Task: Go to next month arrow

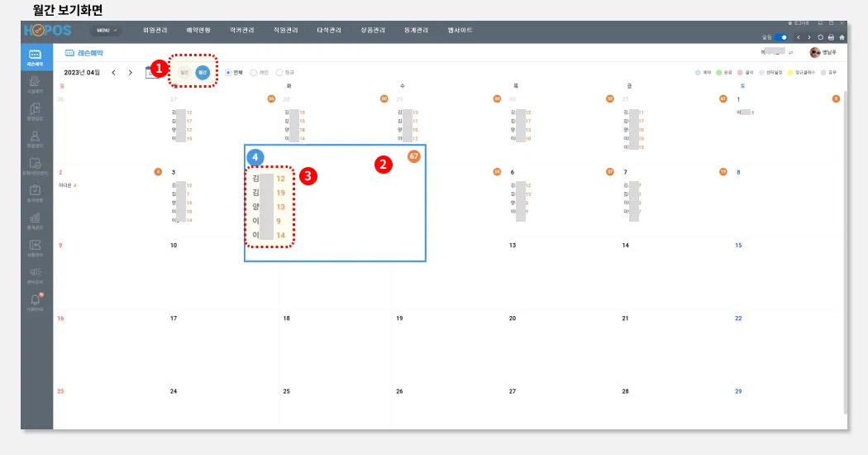Action: tap(130, 73)
